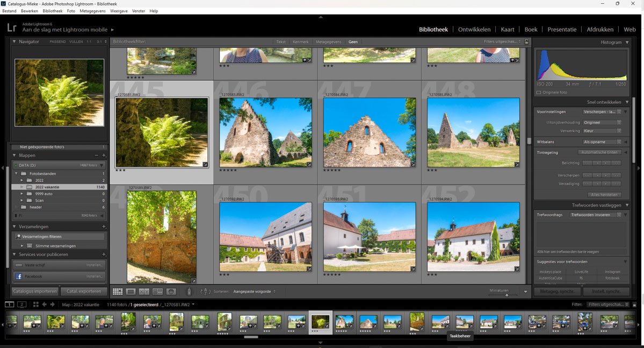Image resolution: width=644 pixels, height=348 pixels.
Task: Go forward with the filmstrip right arrow
Action: [52, 304]
